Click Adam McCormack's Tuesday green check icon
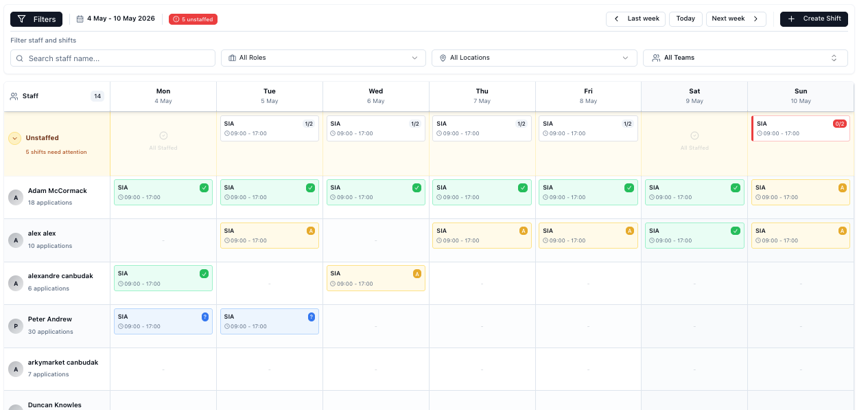This screenshot has width=868, height=410. click(x=310, y=187)
